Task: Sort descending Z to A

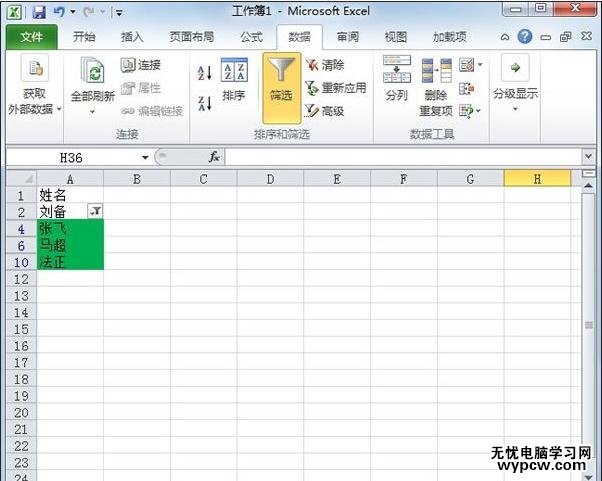Action: click(x=204, y=103)
